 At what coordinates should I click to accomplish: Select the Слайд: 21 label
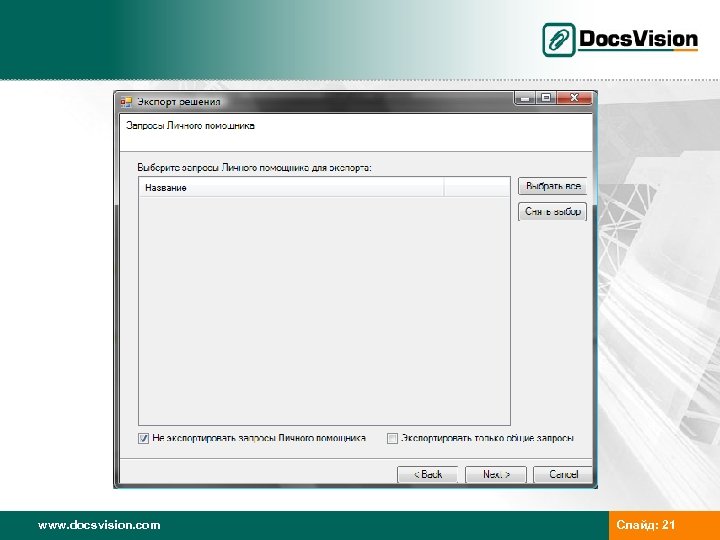[646, 525]
